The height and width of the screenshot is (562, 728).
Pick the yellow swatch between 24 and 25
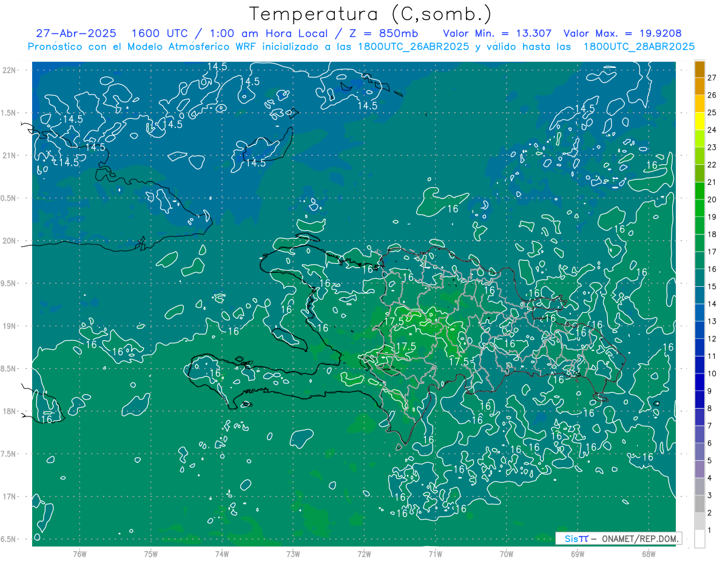700,121
